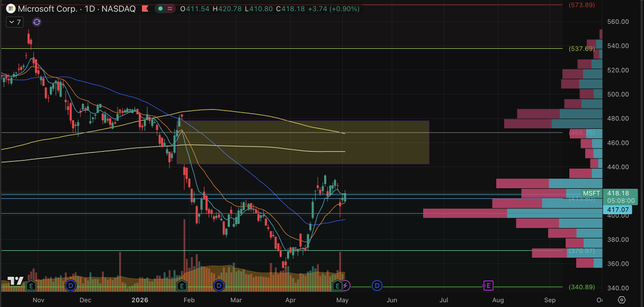Click the TradingView logo at the chart bottom
The image size is (644, 307).
(x=14, y=281)
